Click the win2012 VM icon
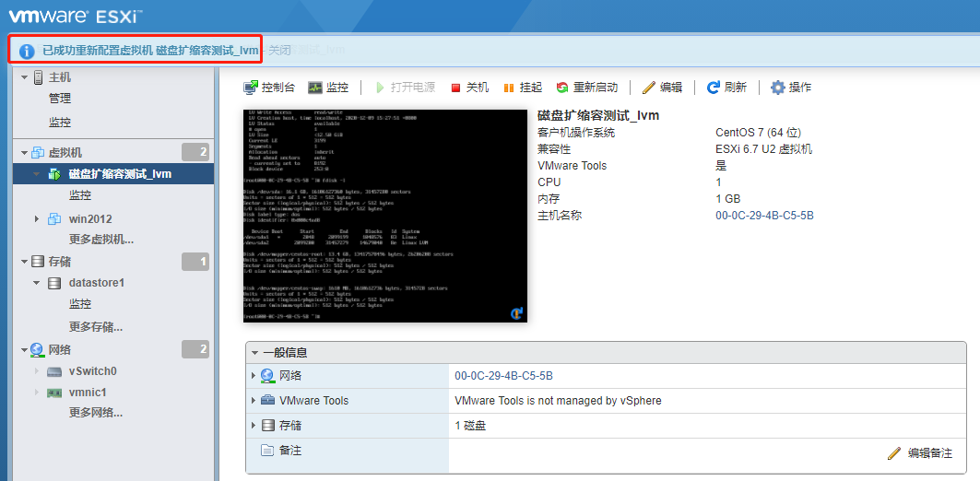 pos(54,218)
